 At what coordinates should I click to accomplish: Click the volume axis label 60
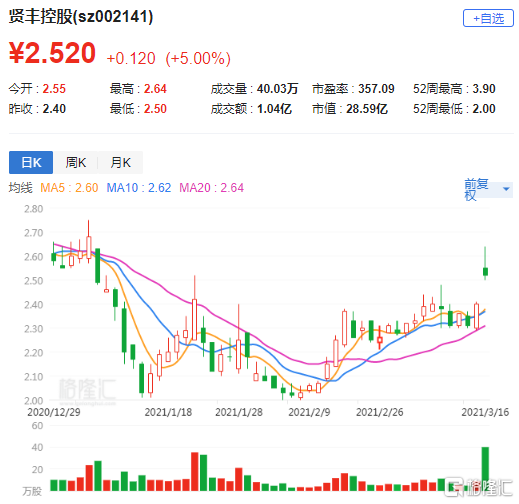pos(37,425)
